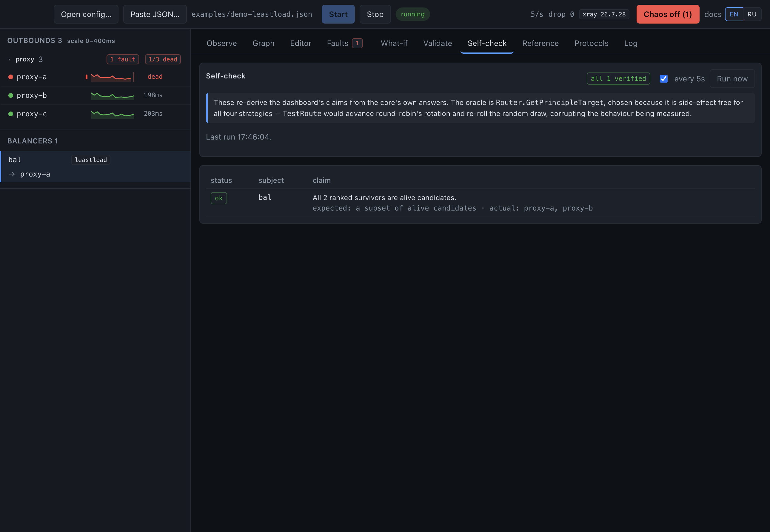This screenshot has height=532, width=770.
Task: Click the ok status badge in table
Action: point(218,198)
